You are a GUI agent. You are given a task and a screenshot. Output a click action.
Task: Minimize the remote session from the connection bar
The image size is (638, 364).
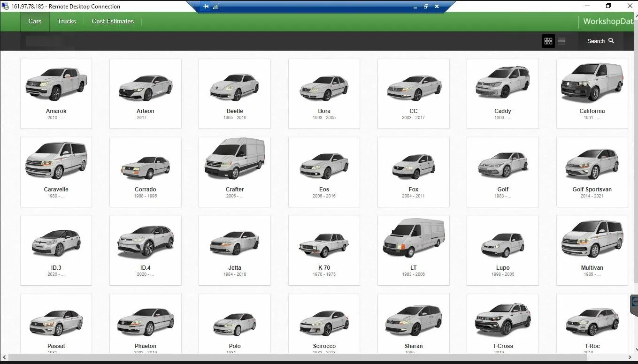415,7
